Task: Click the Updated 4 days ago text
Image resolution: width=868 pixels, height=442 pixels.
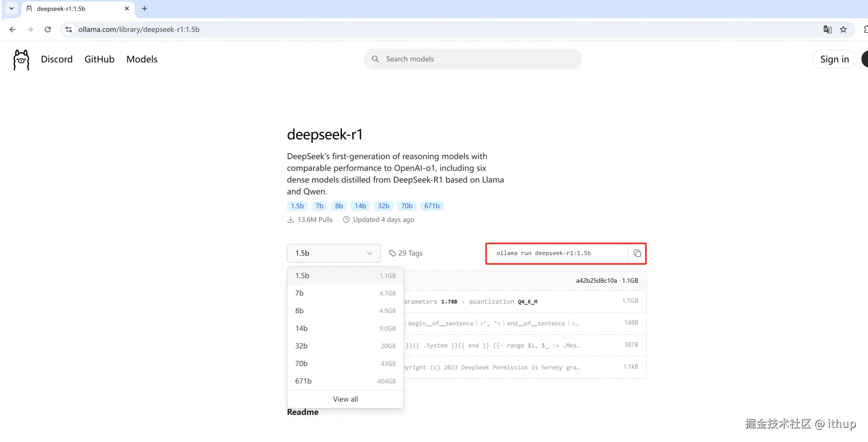Action: click(x=384, y=220)
